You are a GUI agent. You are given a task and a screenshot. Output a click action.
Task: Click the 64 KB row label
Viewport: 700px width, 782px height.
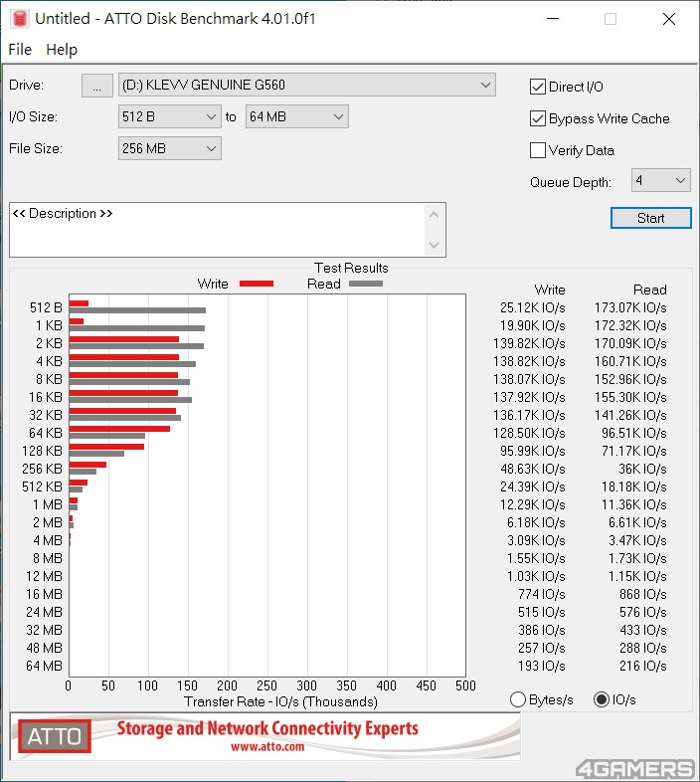coord(46,433)
